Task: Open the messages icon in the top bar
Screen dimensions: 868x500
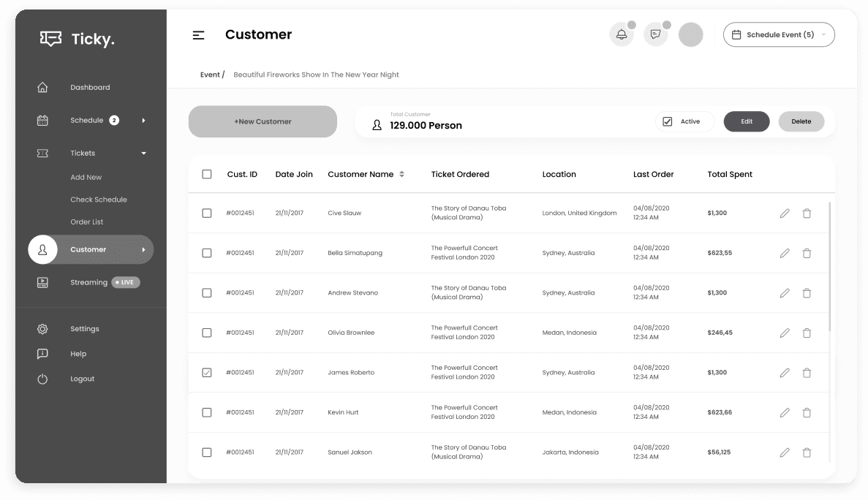Action: pos(656,34)
